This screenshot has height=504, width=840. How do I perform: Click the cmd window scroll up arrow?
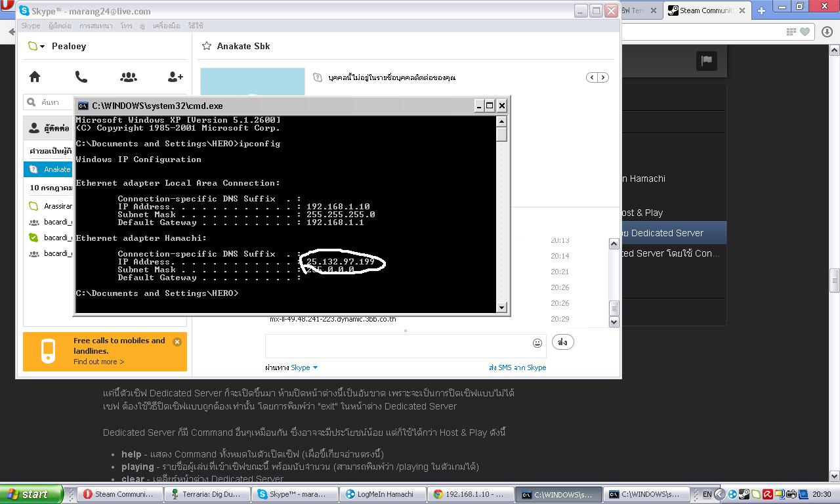(x=502, y=121)
